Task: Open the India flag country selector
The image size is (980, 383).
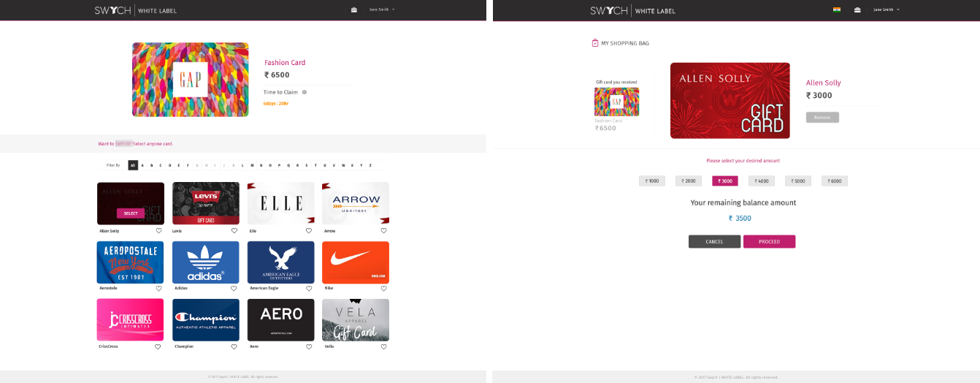Action: coord(837,10)
